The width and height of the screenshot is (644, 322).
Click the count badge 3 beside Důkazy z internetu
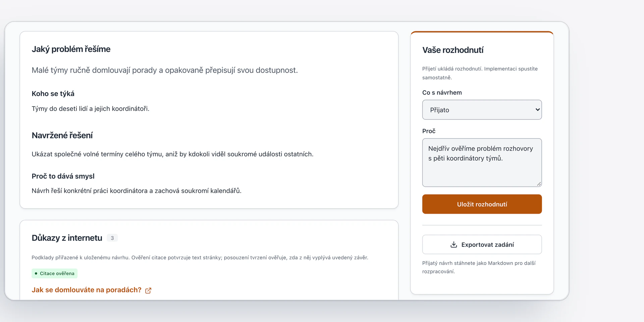pyautogui.click(x=112, y=238)
